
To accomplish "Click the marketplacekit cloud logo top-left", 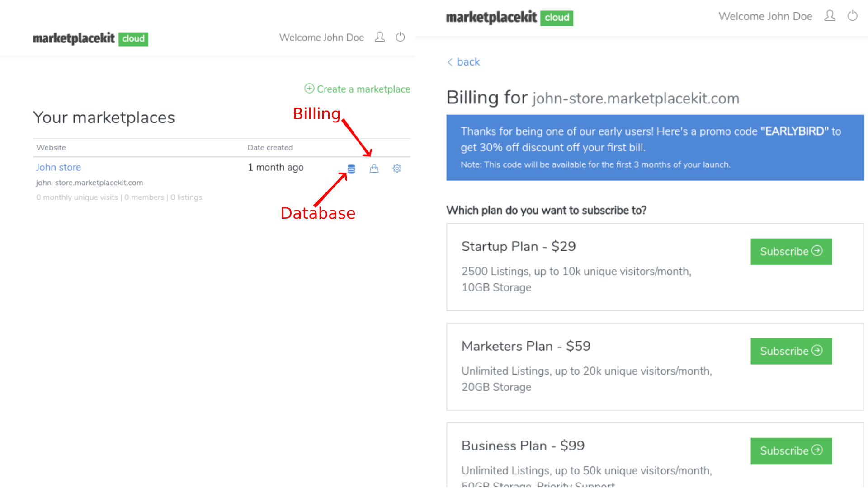I will tap(90, 38).
